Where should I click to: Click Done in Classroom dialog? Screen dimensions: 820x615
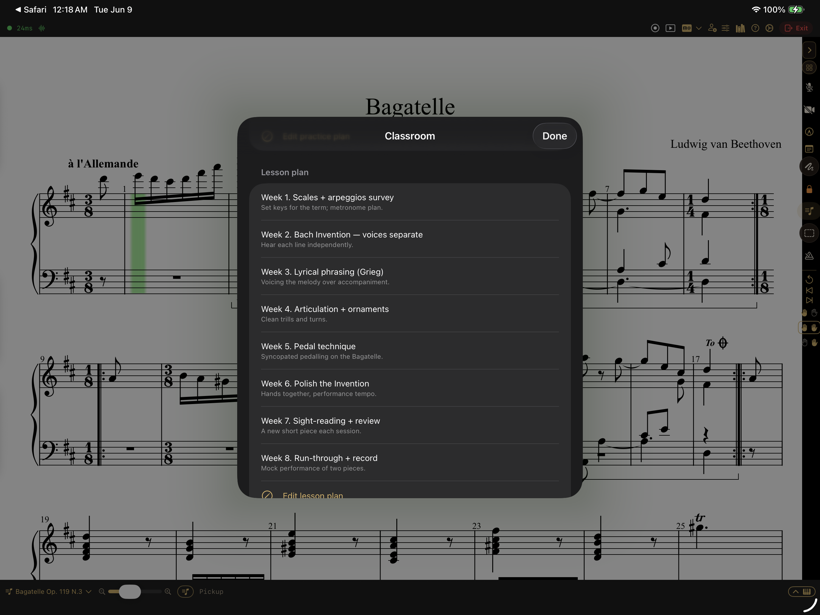pos(554,136)
